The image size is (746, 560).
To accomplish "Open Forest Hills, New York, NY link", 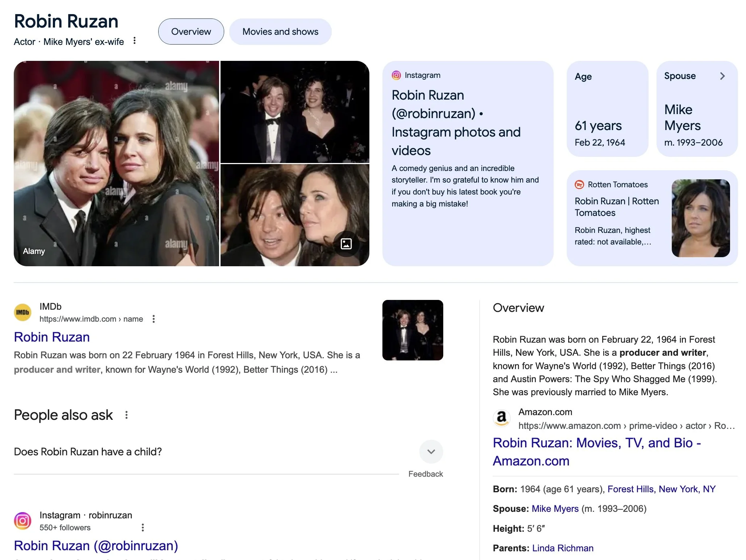I will pos(661,489).
